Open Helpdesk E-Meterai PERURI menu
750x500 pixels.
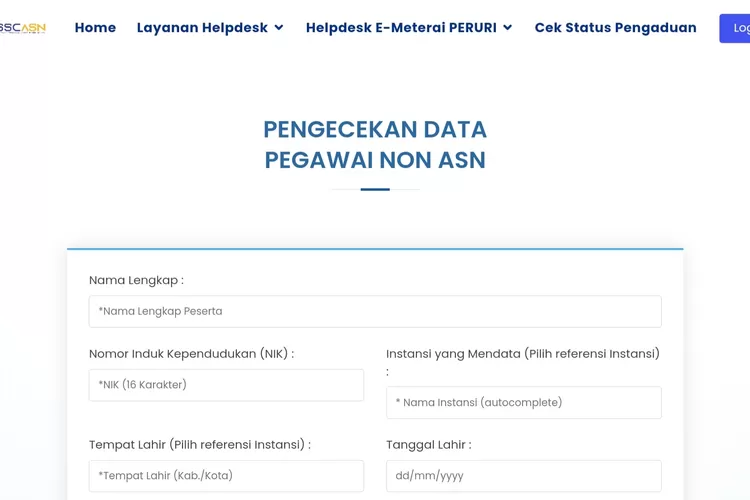(x=401, y=28)
